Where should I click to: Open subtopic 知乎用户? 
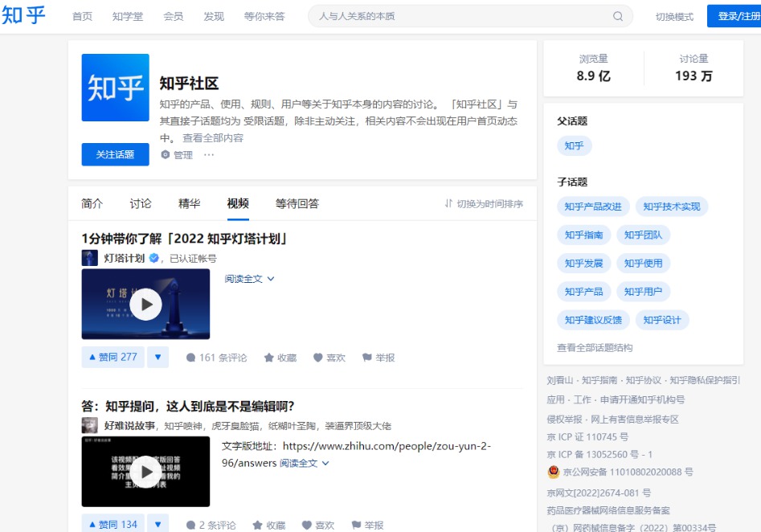coord(643,292)
